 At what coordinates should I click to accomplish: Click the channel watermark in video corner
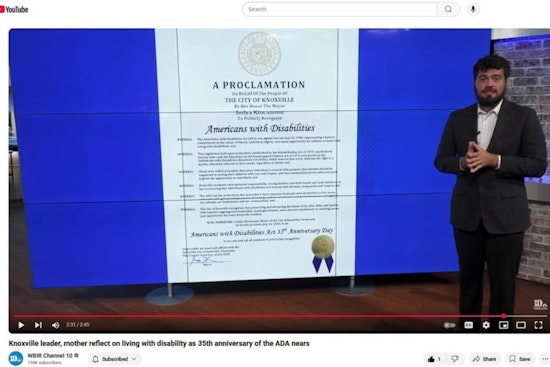pos(540,304)
